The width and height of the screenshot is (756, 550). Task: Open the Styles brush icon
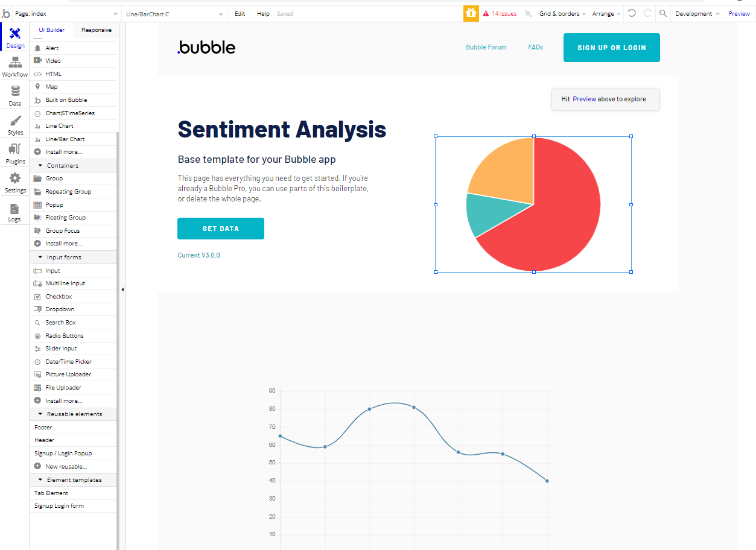pos(15,120)
